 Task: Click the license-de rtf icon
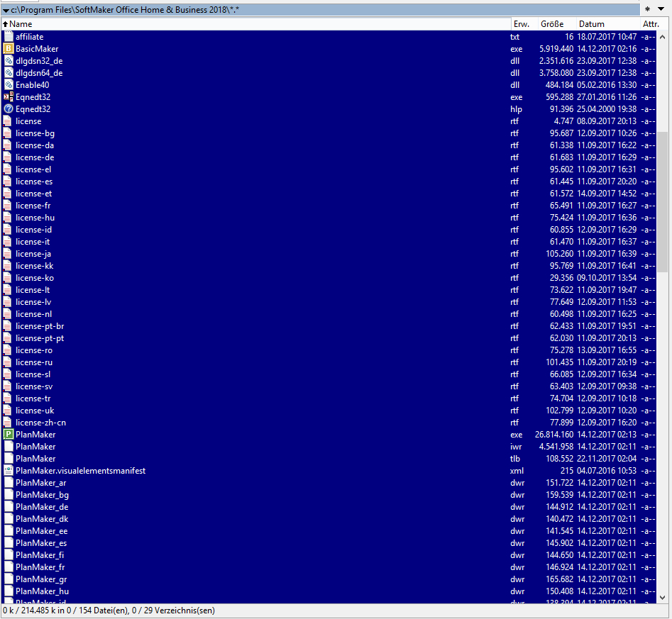coord(8,157)
